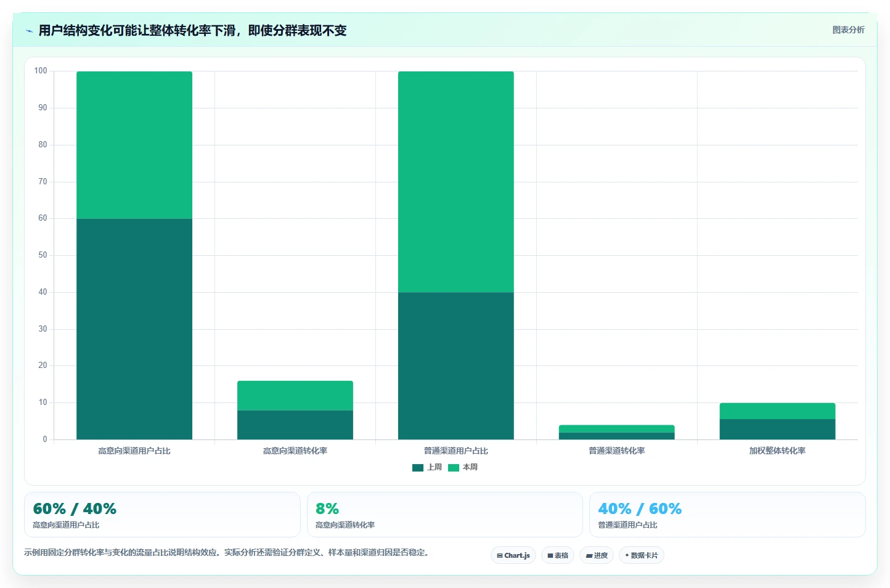890x588 pixels.
Task: Select the 数据卡片 chip
Action: click(x=642, y=555)
